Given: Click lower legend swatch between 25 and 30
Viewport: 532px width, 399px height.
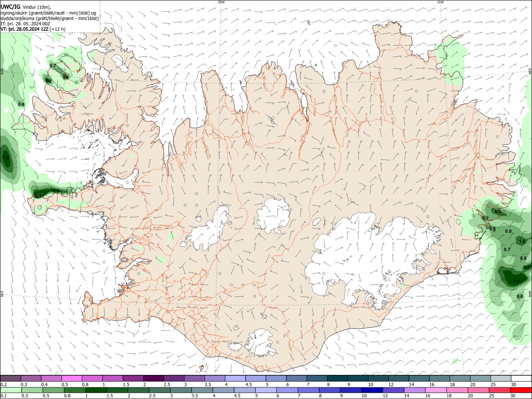Looking at the screenshot, I should 500,390.
